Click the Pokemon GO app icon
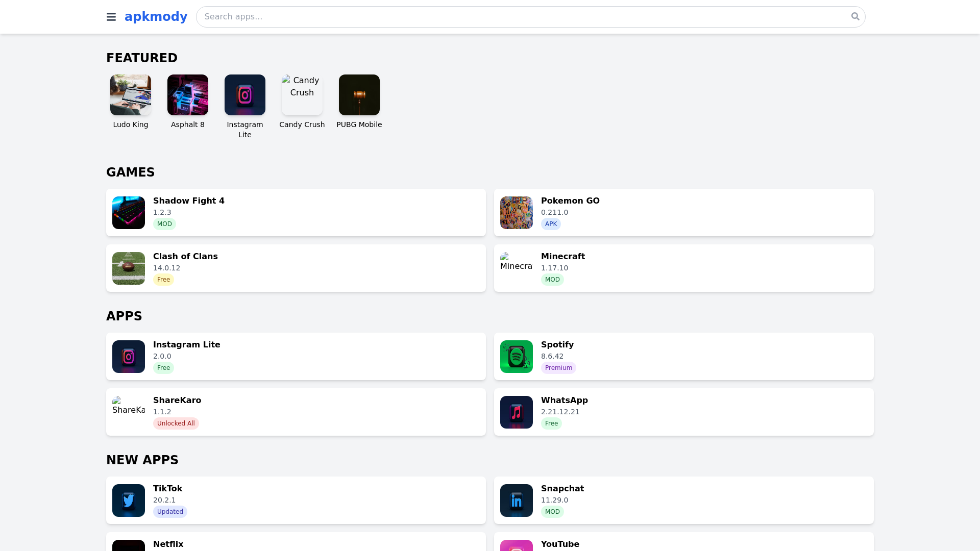Screen dimensions: 980x551 (516, 213)
